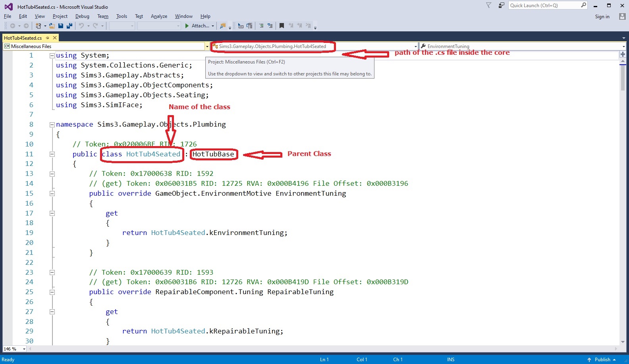Go to previous bookmark icon

click(291, 26)
